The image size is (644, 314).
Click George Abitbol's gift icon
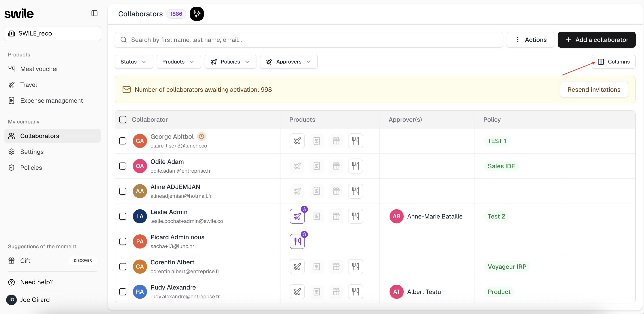(x=336, y=141)
